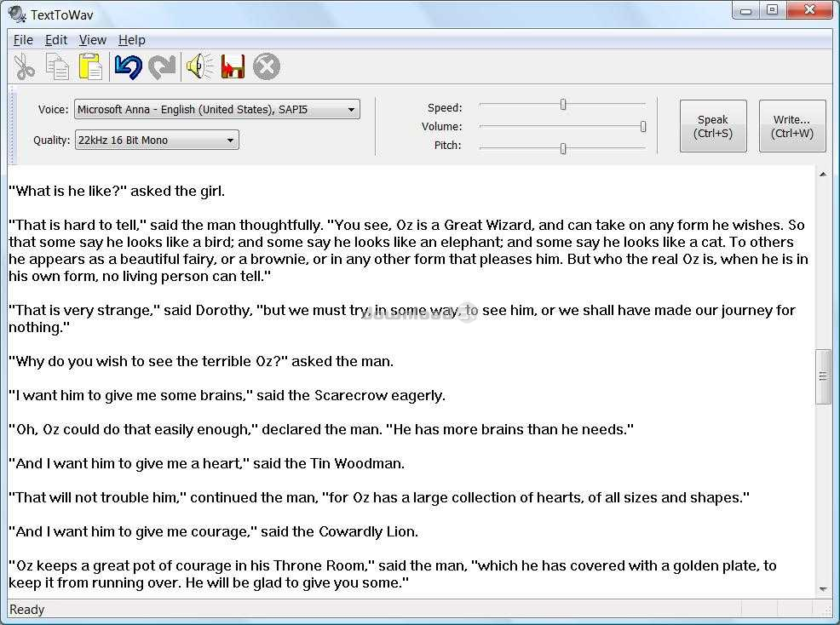
Task: Click the TextToWav app icon in title bar
Action: 16,14
